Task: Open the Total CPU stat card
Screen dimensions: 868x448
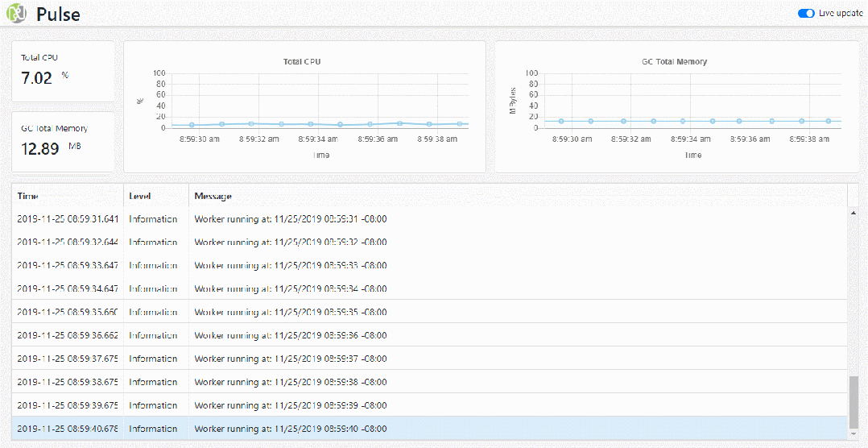Action: [63, 72]
